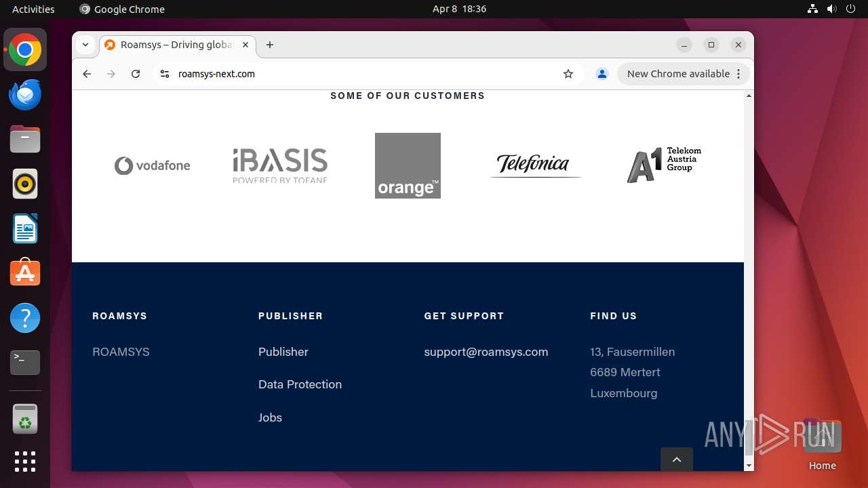
Task: Click the page scrollbar up arrow
Action: pyautogui.click(x=749, y=96)
